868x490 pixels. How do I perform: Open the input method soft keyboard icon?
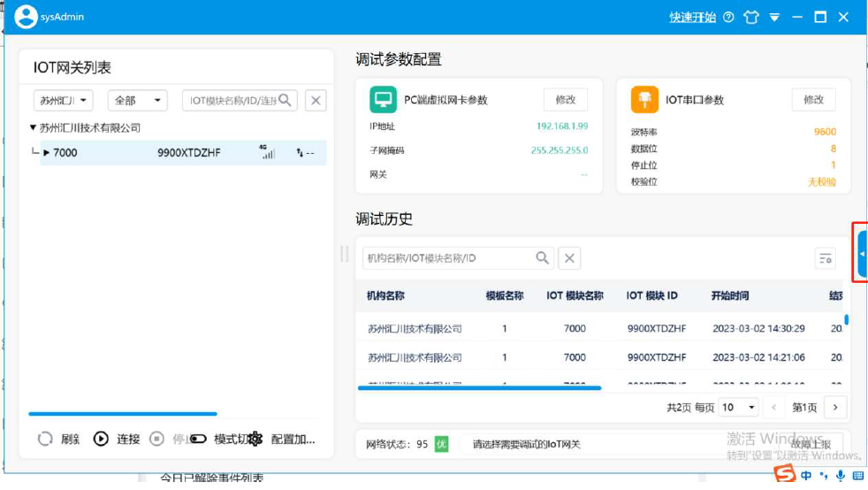coord(858,476)
